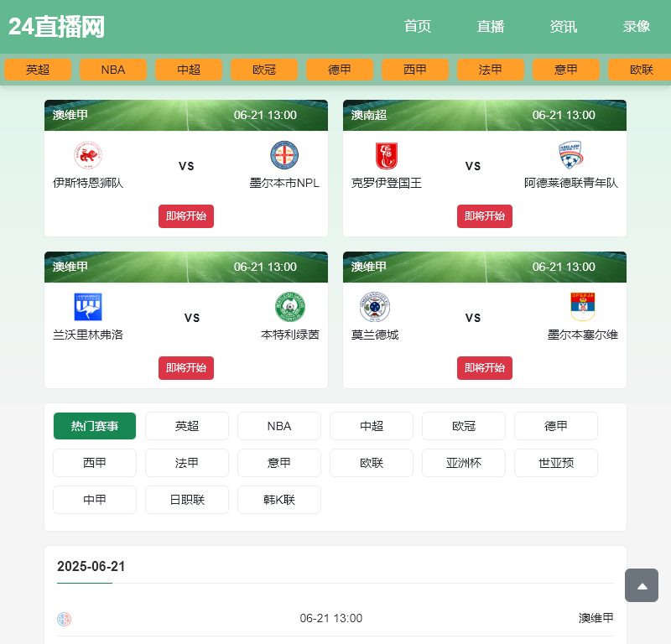
Task: Open the 资讯 nav item
Action: pyautogui.click(x=563, y=26)
